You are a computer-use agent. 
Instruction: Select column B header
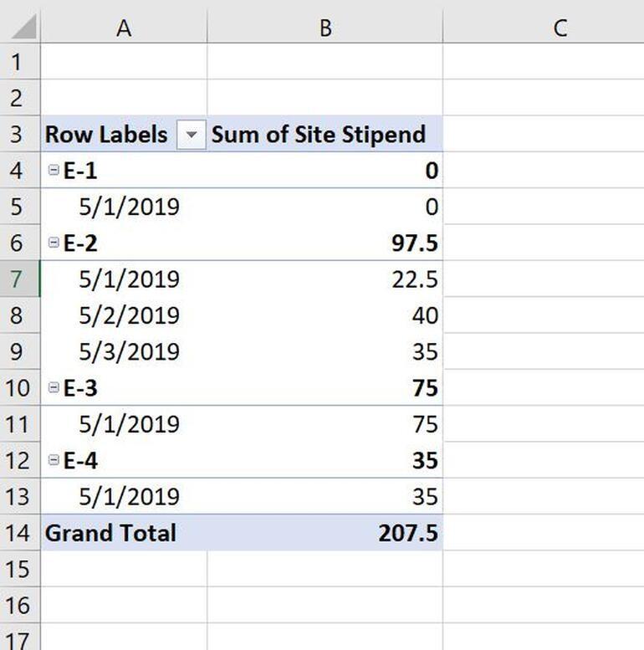click(x=325, y=28)
